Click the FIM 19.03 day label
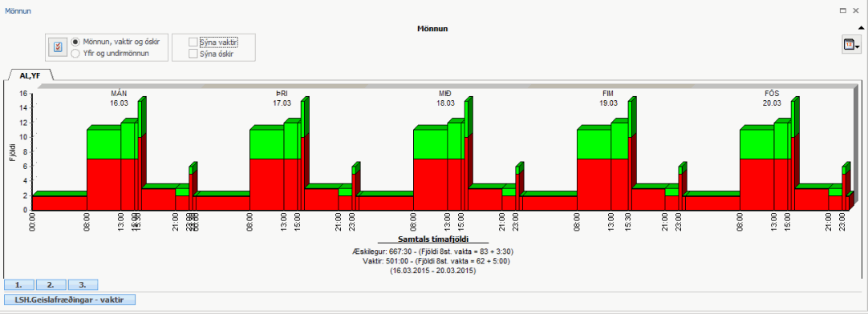 click(x=608, y=98)
